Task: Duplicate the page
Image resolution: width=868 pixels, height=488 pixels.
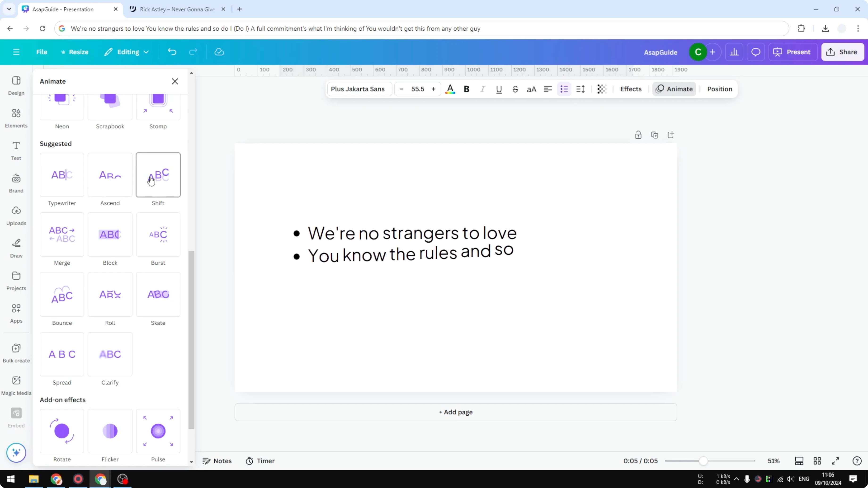Action: click(655, 135)
